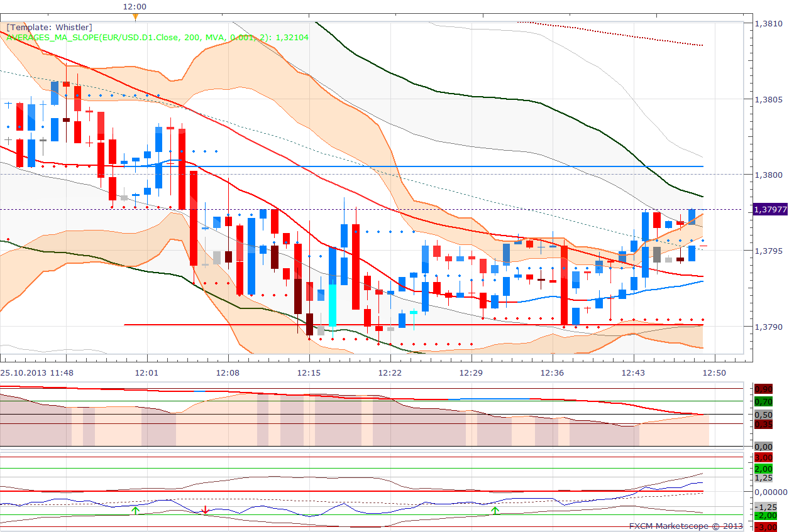Click the 1,3800 price axis label

coord(769,175)
